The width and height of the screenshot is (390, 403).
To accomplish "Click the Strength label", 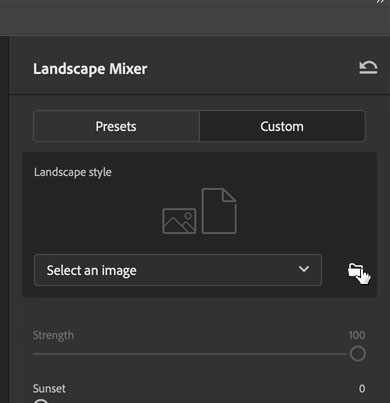I will (53, 335).
